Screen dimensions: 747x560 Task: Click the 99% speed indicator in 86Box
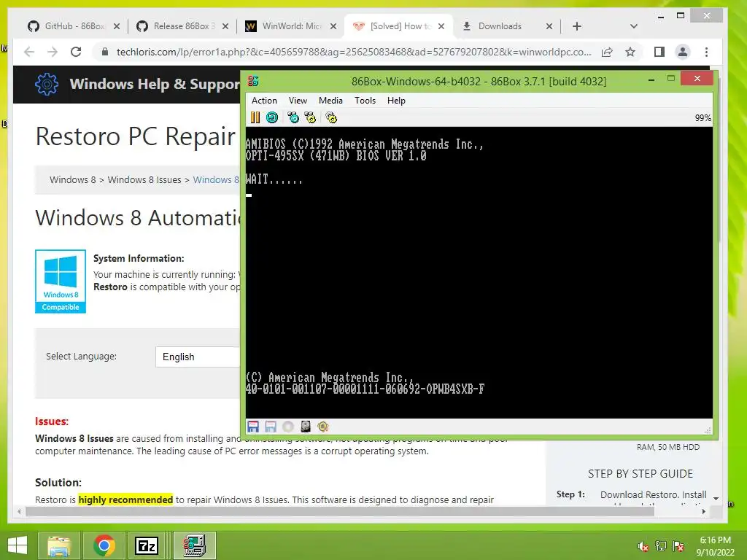[703, 118]
